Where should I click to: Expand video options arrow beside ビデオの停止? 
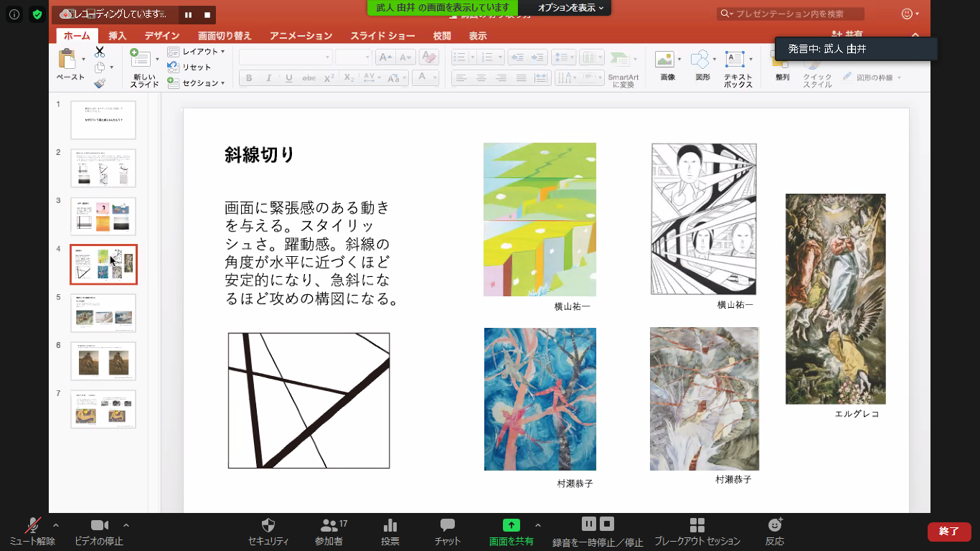click(x=126, y=524)
